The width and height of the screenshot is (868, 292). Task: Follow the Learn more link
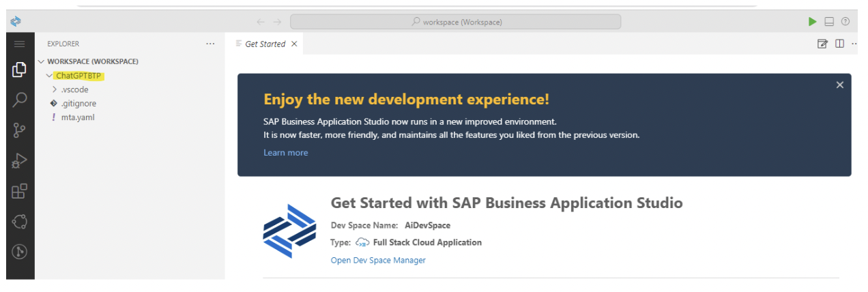pyautogui.click(x=286, y=153)
